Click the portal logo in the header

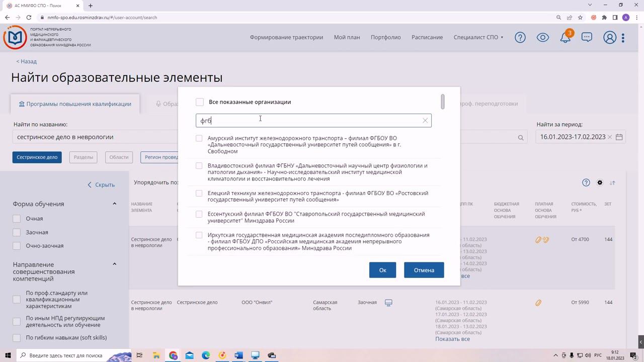[x=15, y=37]
